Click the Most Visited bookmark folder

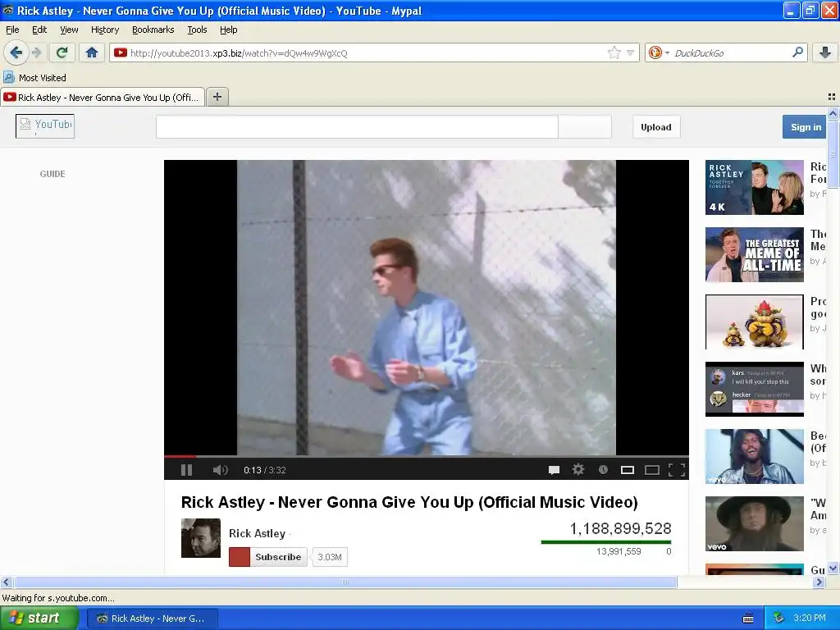pyautogui.click(x=35, y=78)
